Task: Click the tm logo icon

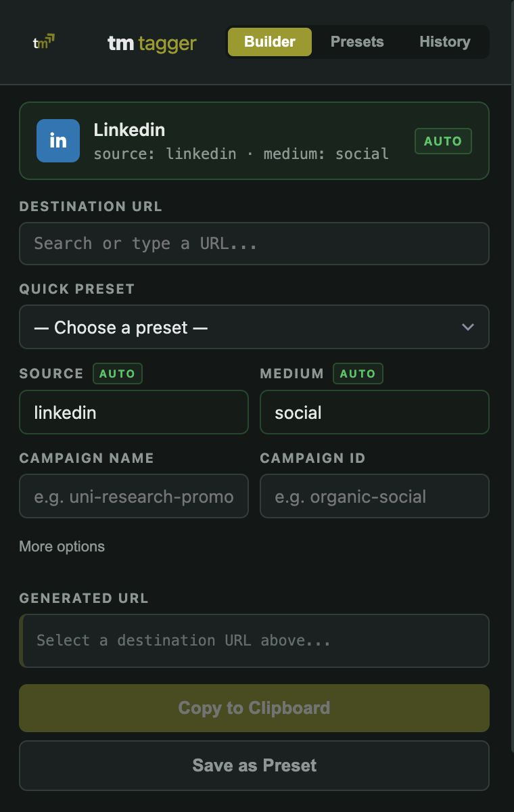Action: click(x=44, y=42)
